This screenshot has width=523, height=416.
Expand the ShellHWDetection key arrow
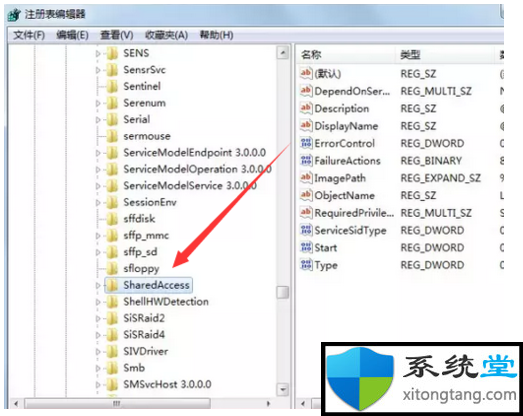98,302
